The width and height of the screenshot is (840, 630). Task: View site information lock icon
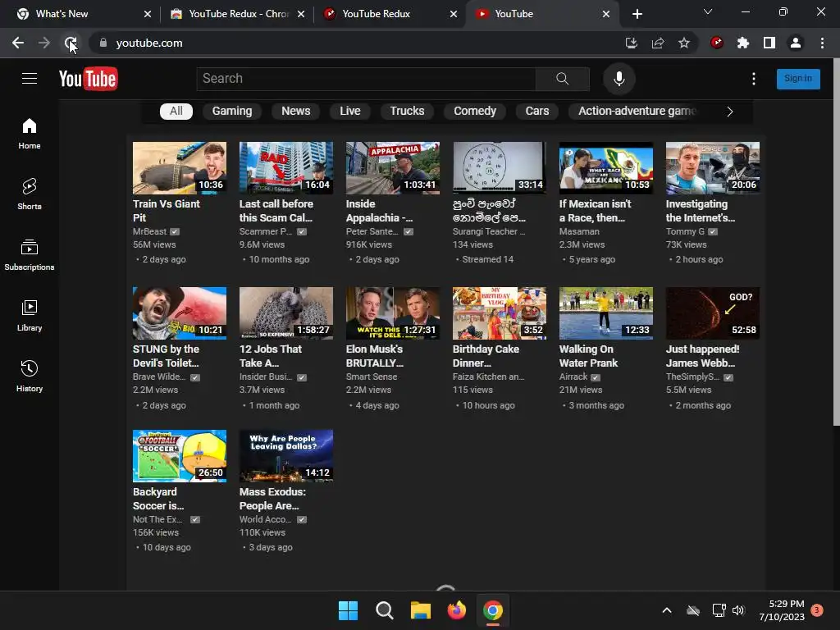coord(103,43)
